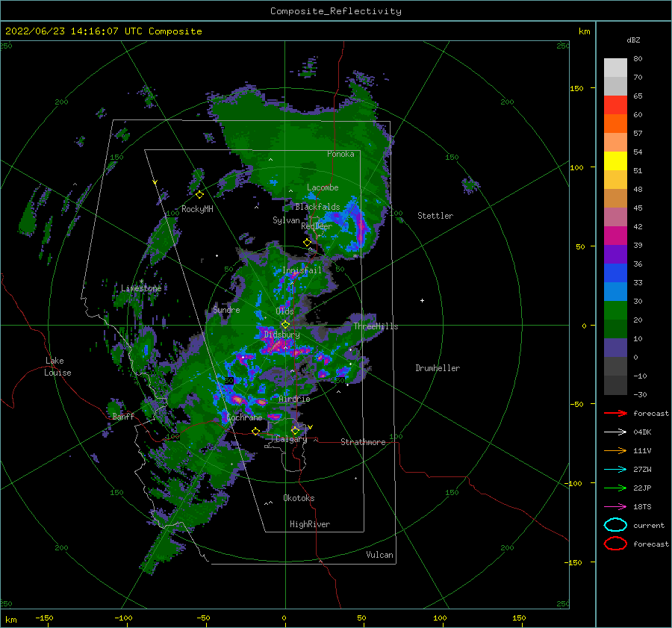Click the cyan 27ZW arrow in legend
This screenshot has width=672, height=628.
pyautogui.click(x=615, y=470)
